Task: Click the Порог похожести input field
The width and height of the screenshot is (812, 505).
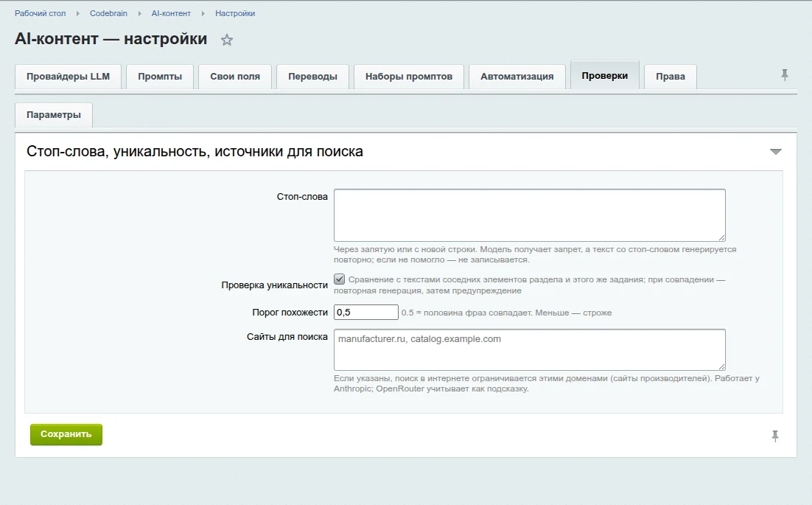Action: click(366, 313)
